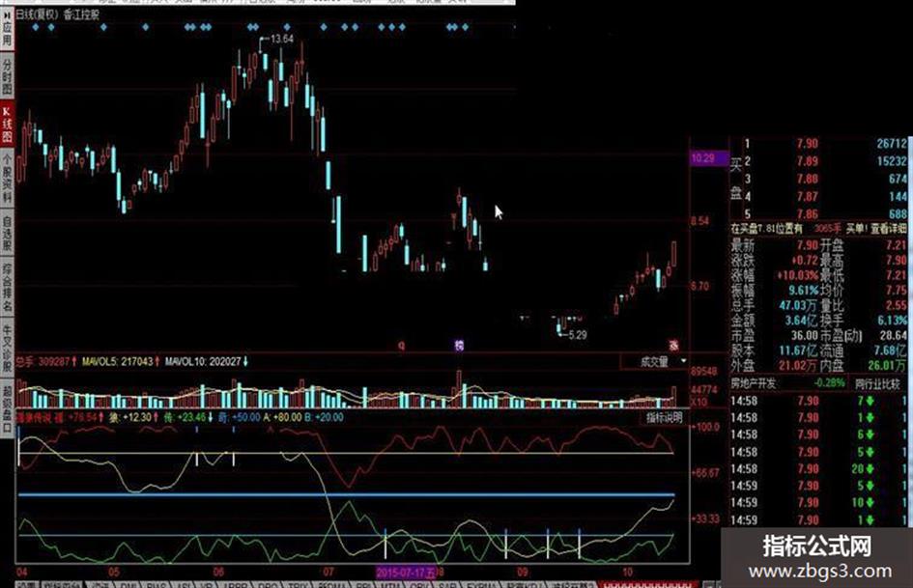Select the ASI indicator tab
This screenshot has height=588, width=913.
point(183,584)
